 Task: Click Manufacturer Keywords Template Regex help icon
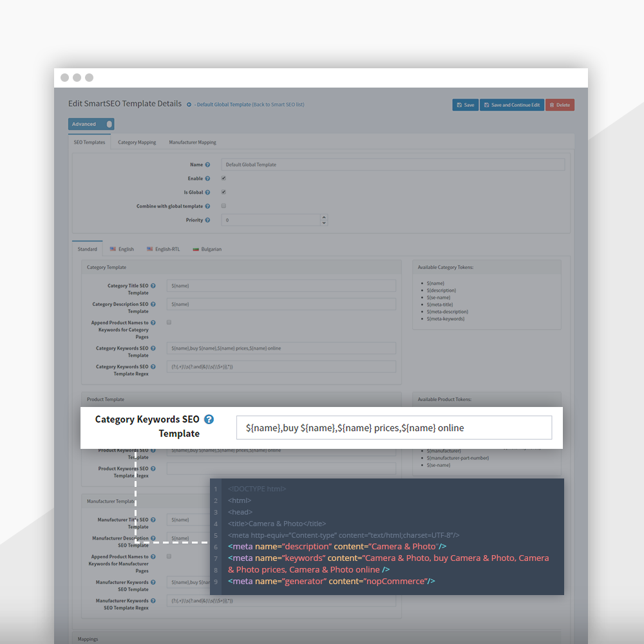pyautogui.click(x=153, y=601)
